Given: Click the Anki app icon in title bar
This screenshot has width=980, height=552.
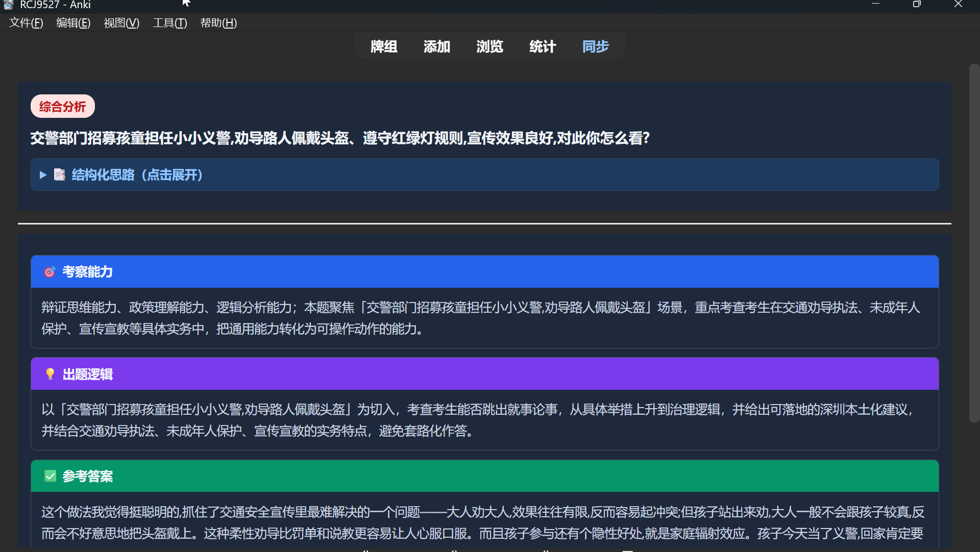Looking at the screenshot, I should pos(8,5).
